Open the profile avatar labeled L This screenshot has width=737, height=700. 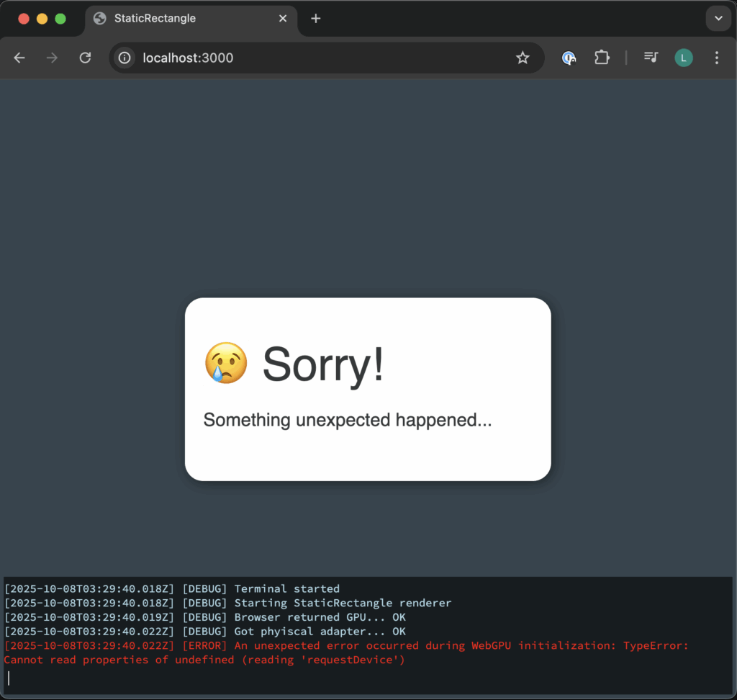coord(683,58)
